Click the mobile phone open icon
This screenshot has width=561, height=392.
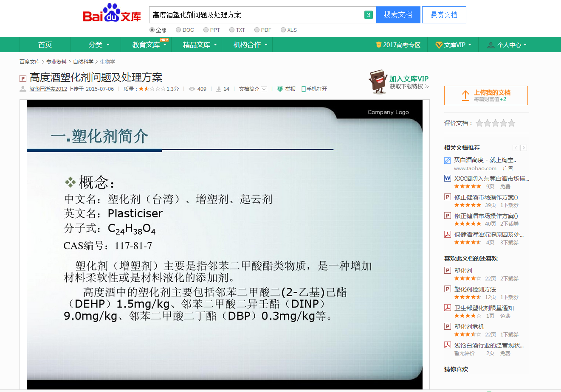(303, 89)
